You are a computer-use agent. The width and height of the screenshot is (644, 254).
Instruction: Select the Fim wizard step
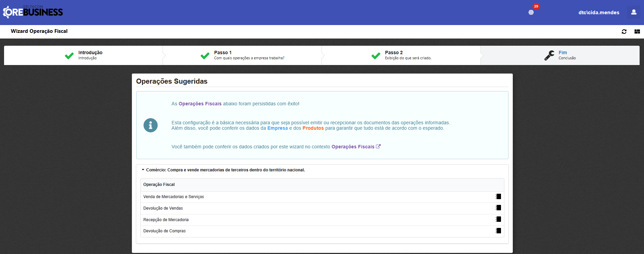560,55
